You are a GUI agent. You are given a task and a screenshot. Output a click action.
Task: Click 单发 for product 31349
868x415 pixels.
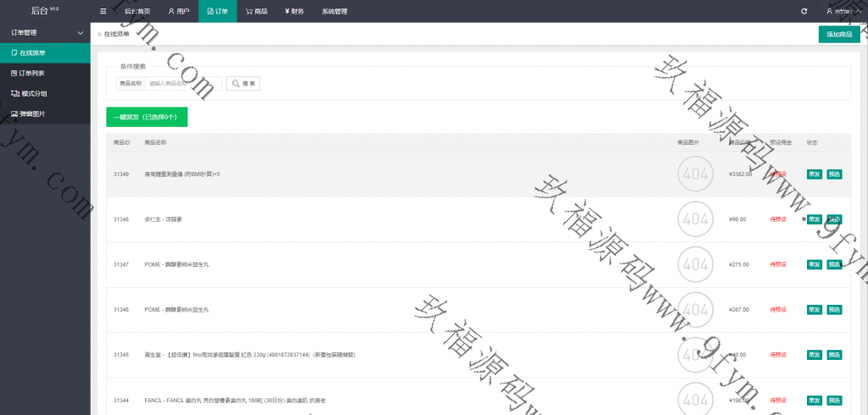pos(814,174)
